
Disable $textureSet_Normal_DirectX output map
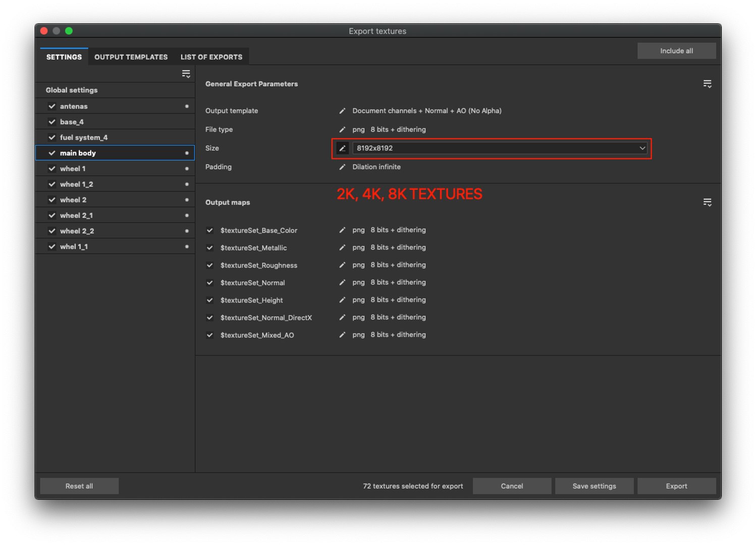[x=210, y=318]
